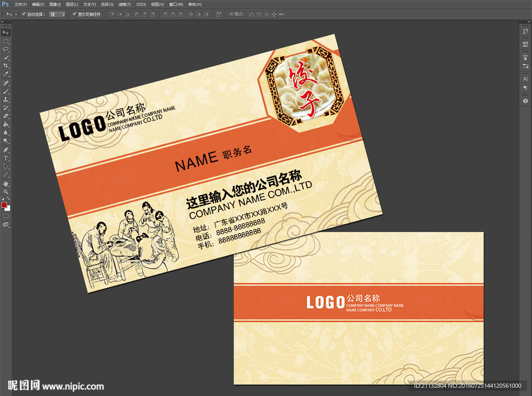The height and width of the screenshot is (396, 532).
Task: Click the 3D scale camera icon
Action: tap(282, 14)
